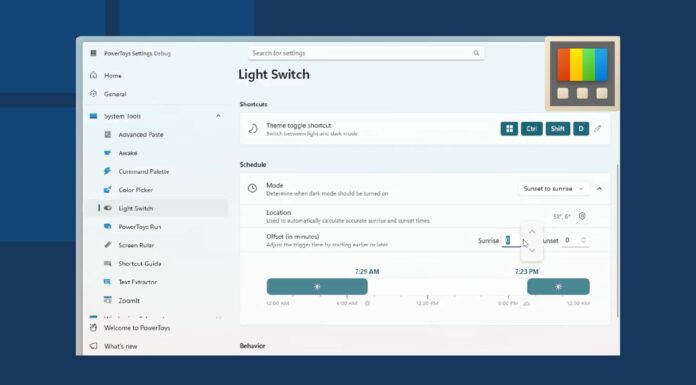Click the Light Switch page heading
The height and width of the screenshot is (385, 696).
274,75
